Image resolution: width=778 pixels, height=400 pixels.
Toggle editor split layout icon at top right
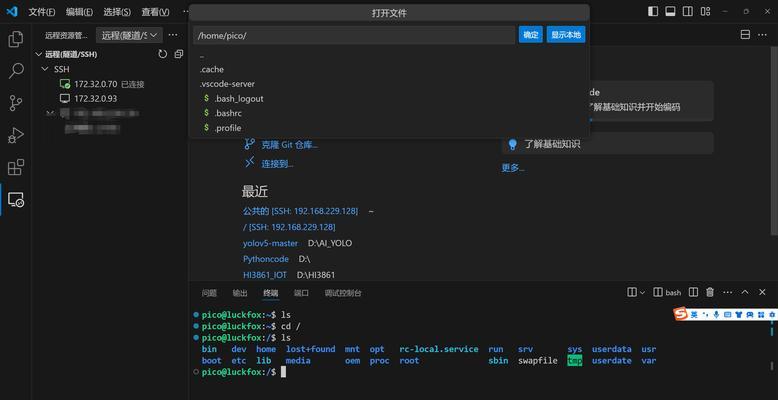tap(745, 35)
